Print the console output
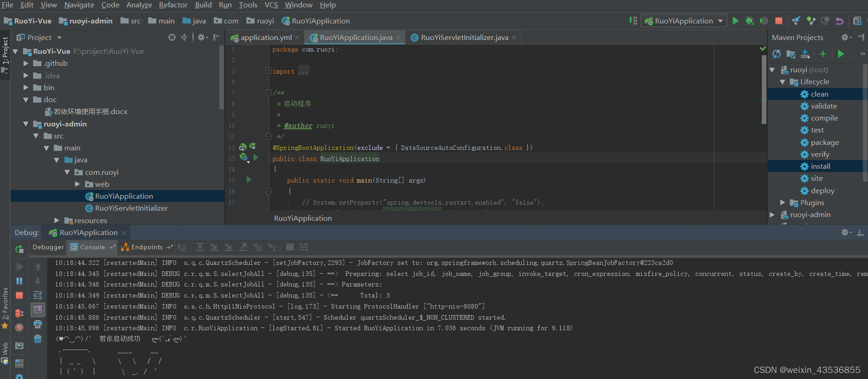The image size is (868, 379). point(38,324)
